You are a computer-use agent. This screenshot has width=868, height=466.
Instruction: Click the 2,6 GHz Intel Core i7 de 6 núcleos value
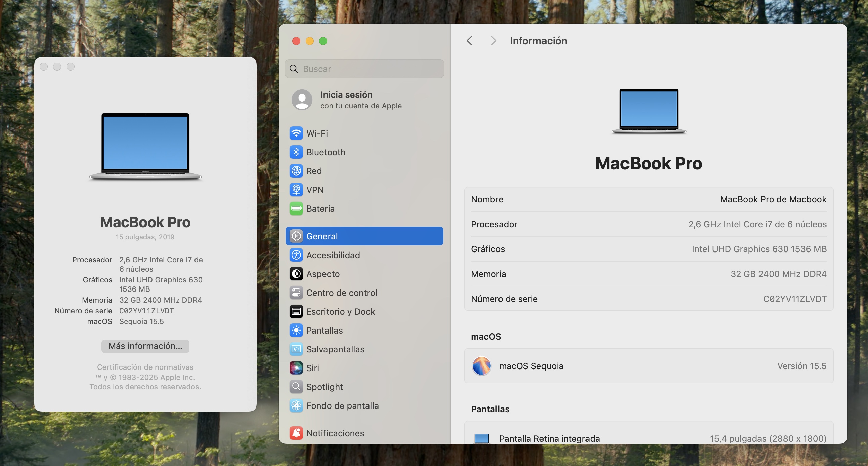(x=757, y=224)
